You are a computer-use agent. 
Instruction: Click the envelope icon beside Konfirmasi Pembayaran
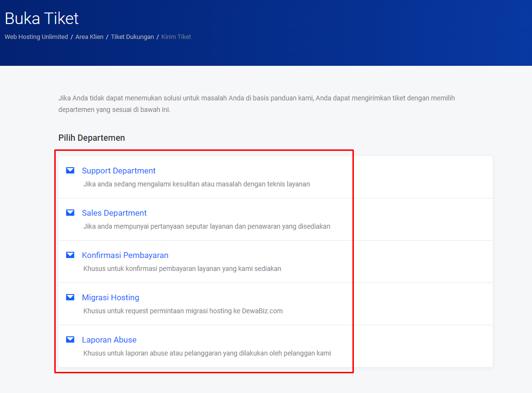pos(70,255)
